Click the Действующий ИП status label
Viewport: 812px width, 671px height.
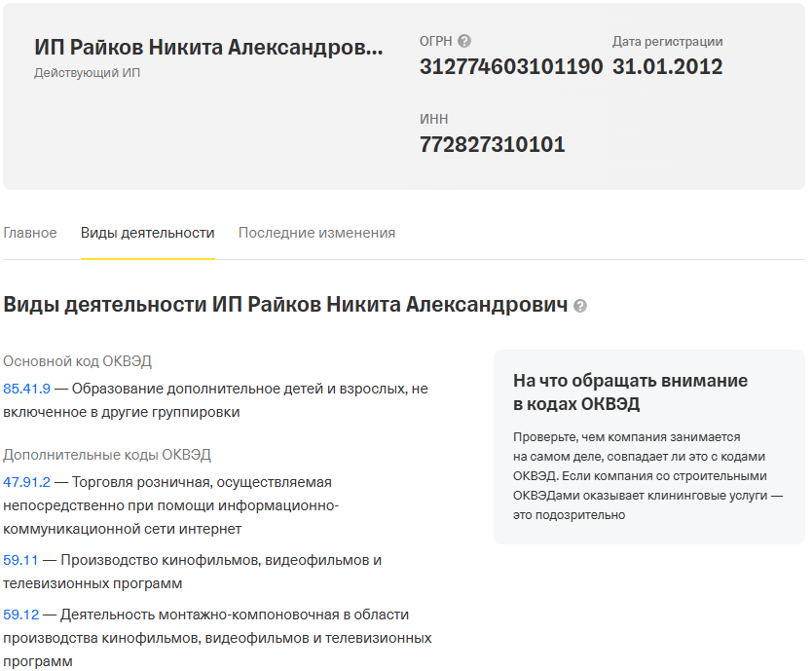pyautogui.click(x=88, y=70)
